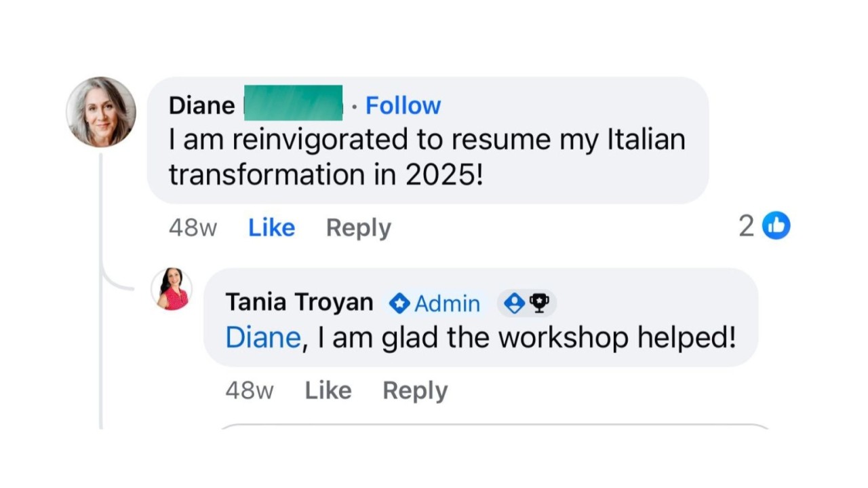Screen dimensions: 868x488
Task: Click the trophy badge next to Admin
Action: tap(539, 303)
